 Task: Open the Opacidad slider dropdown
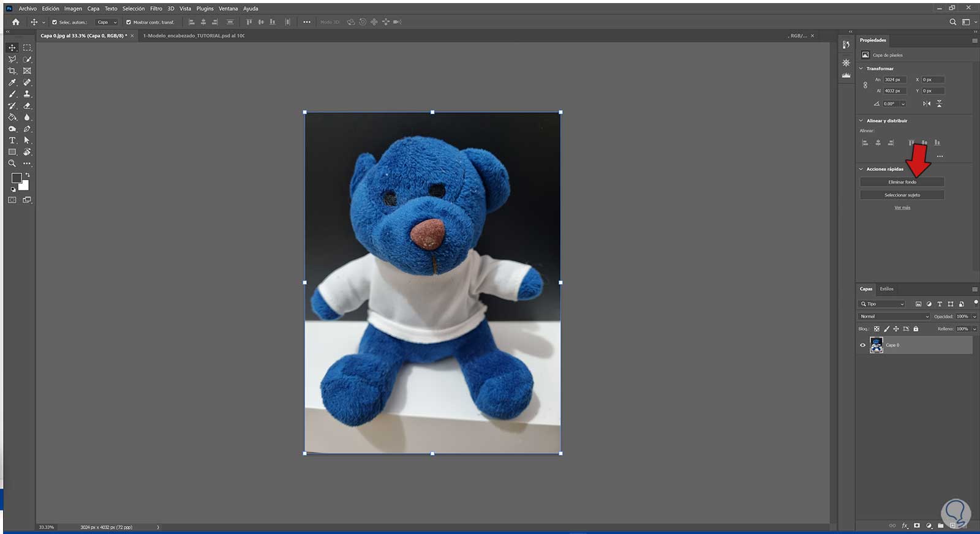pos(974,317)
